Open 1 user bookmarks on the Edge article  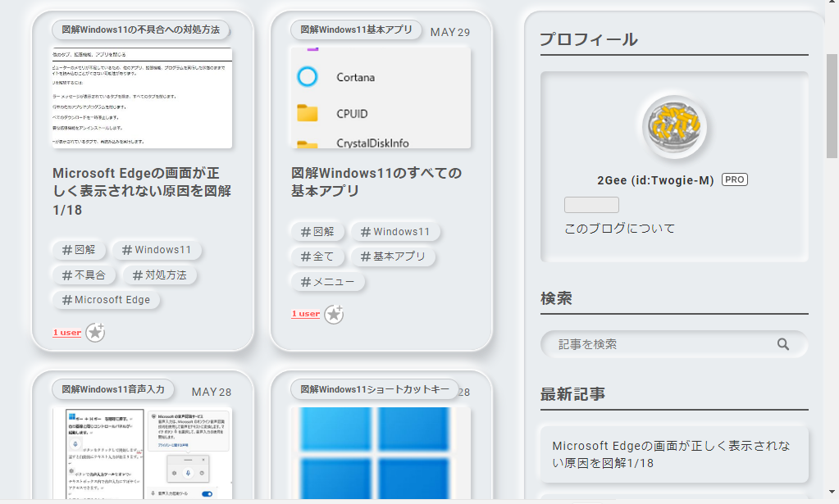(x=67, y=333)
